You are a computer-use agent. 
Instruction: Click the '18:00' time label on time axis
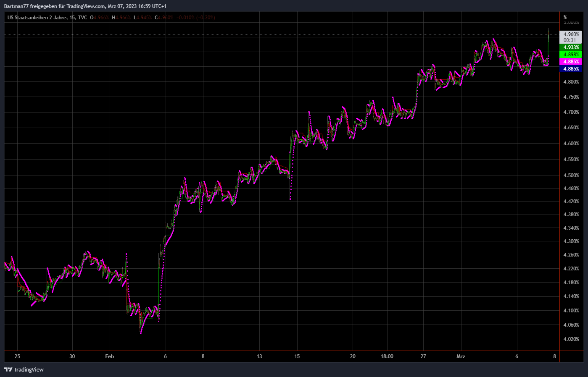click(387, 356)
